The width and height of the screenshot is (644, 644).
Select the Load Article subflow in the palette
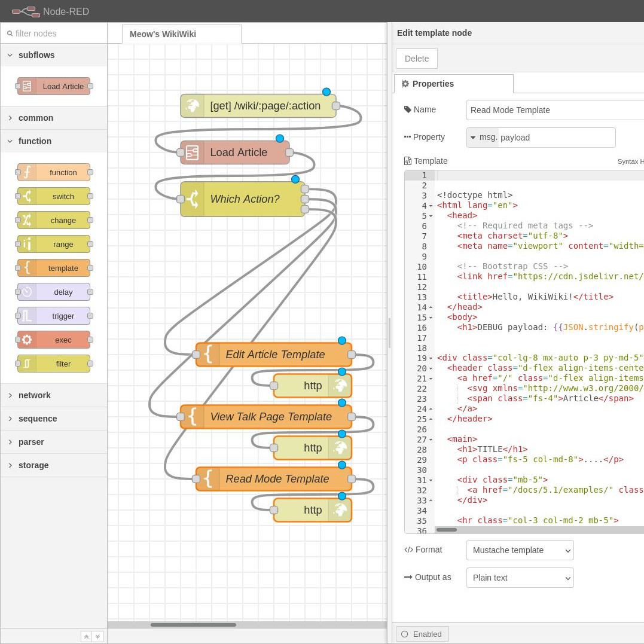pyautogui.click(x=54, y=86)
